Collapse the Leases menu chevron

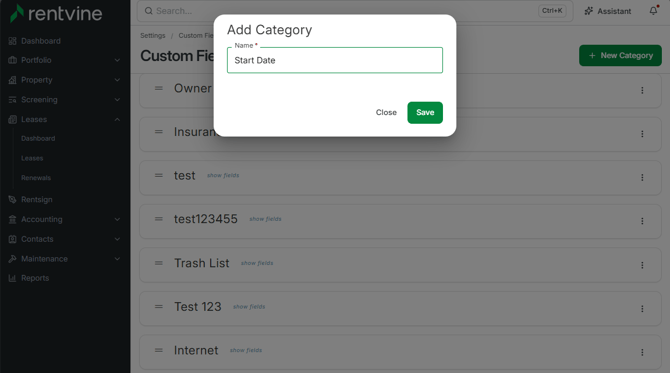pos(117,119)
